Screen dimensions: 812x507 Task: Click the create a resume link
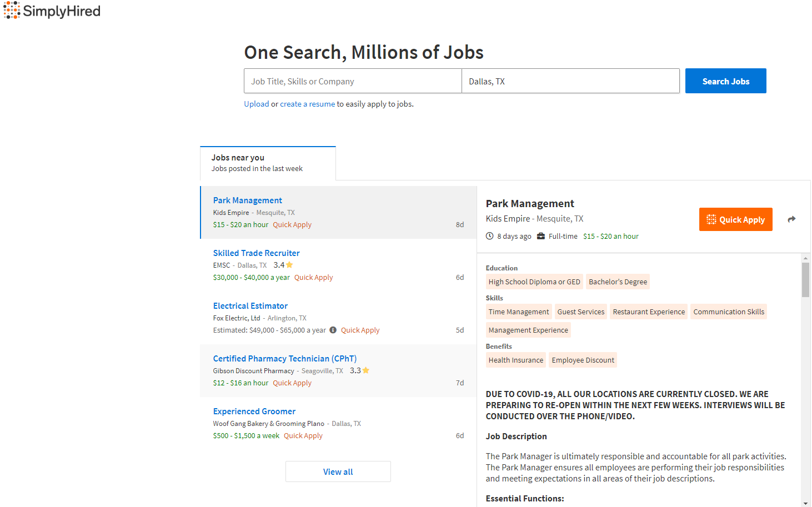308,104
